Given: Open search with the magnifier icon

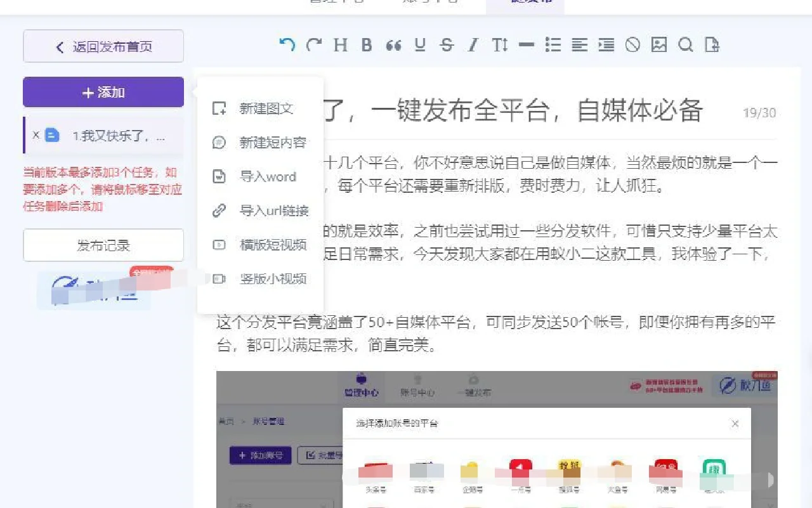Looking at the screenshot, I should click(x=686, y=45).
